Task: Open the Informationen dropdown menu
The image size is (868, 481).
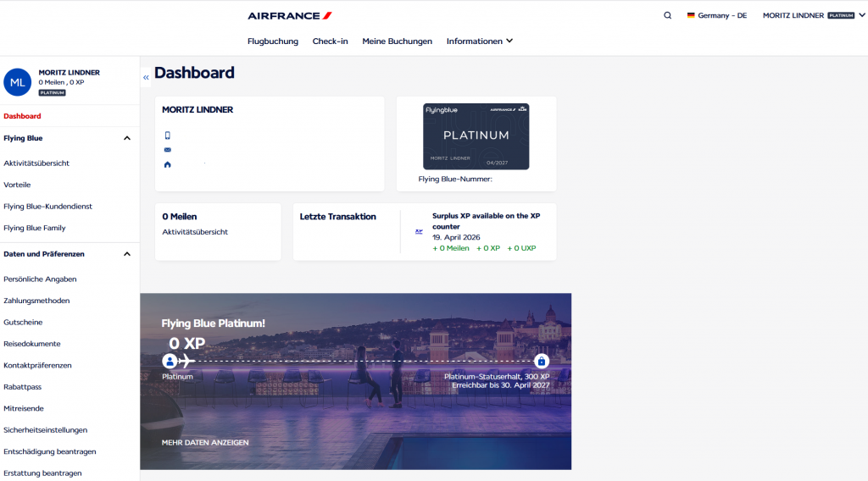Action: [x=480, y=41]
